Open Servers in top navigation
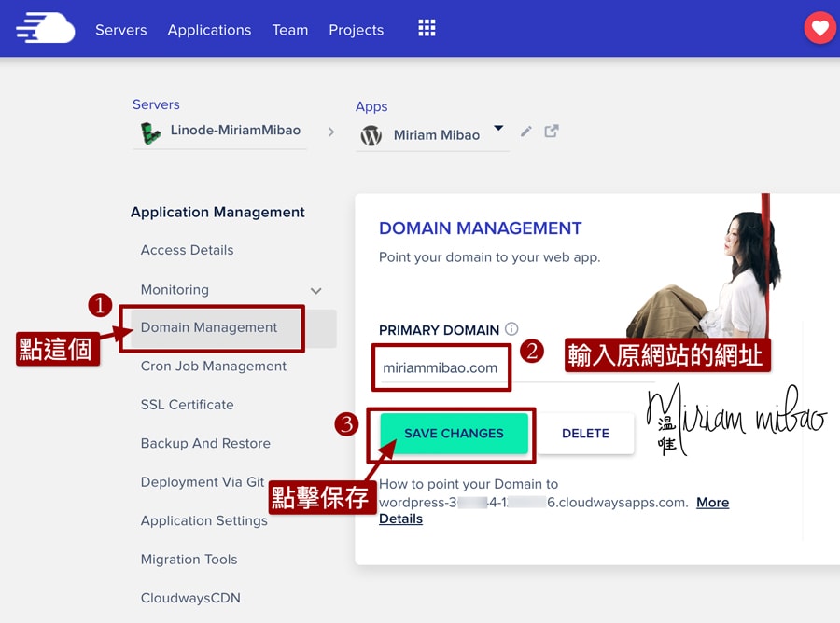This screenshot has height=623, width=840. pyautogui.click(x=121, y=30)
